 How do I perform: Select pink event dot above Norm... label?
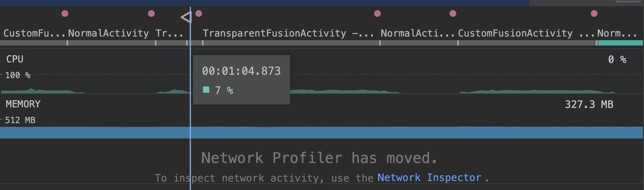(x=594, y=13)
